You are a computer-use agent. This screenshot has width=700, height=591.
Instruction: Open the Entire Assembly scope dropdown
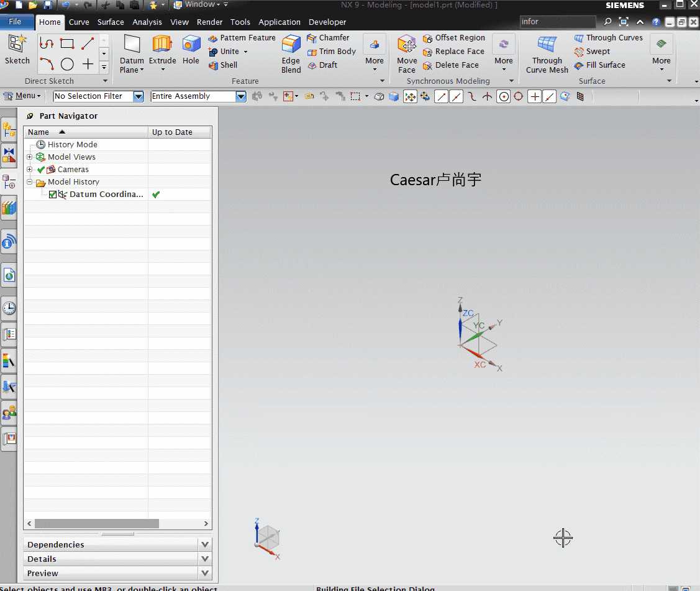(x=240, y=96)
